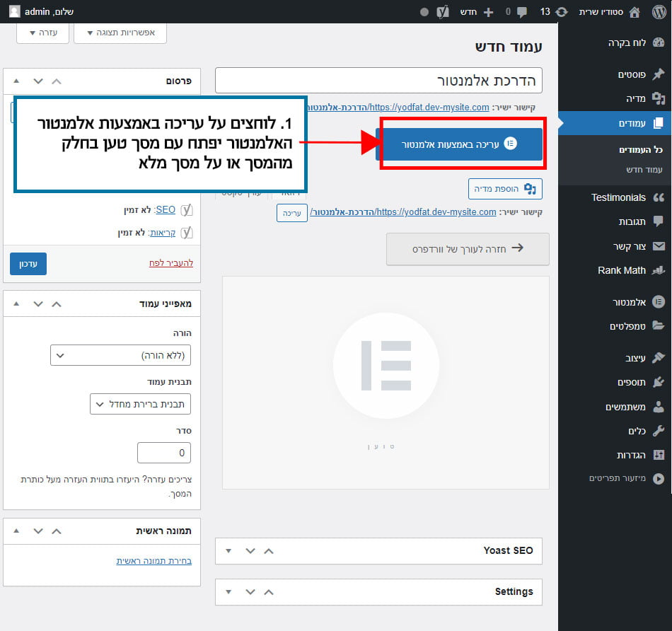Click the Update (עדכון) button
Viewport: 672px width, 631px height.
coord(28,263)
